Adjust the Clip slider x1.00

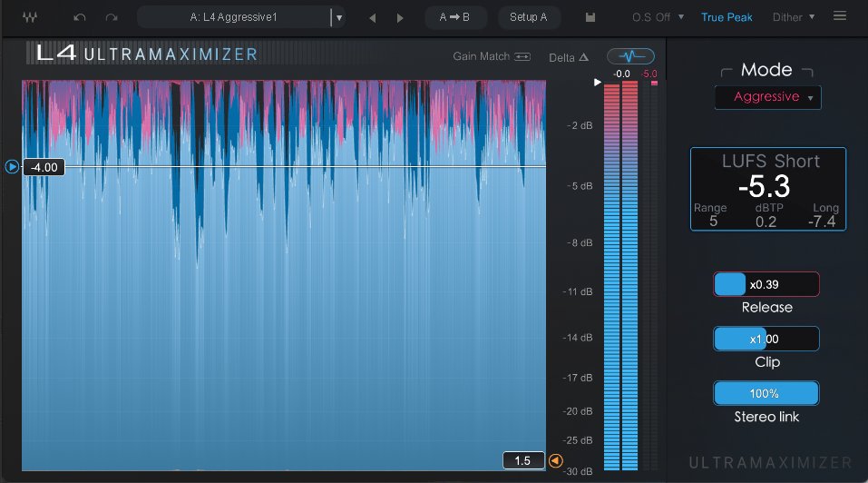tap(766, 339)
